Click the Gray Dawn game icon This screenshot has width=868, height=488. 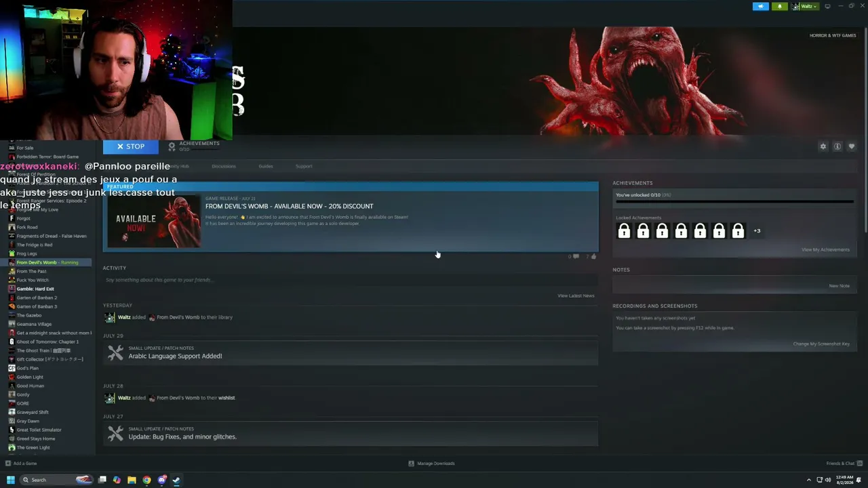[x=12, y=421]
